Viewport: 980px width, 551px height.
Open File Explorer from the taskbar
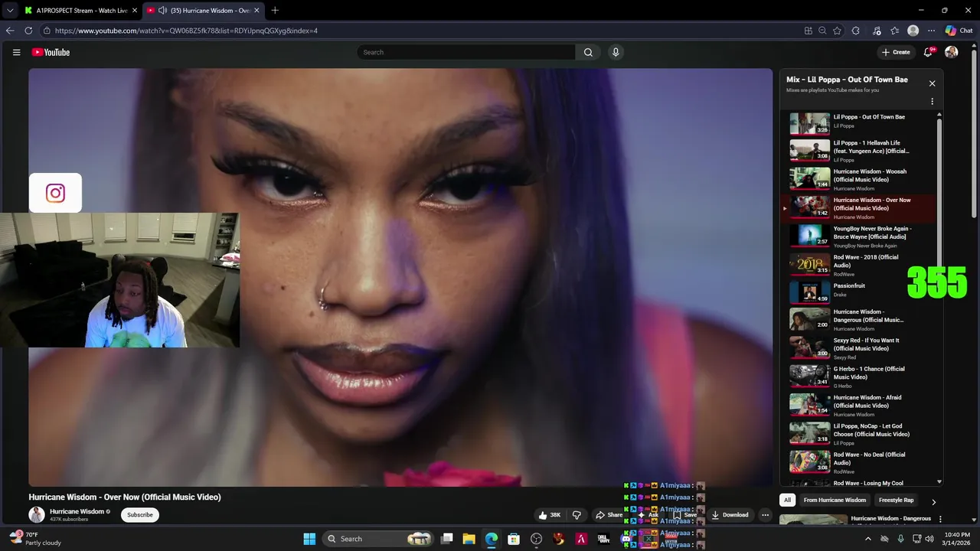point(469,539)
